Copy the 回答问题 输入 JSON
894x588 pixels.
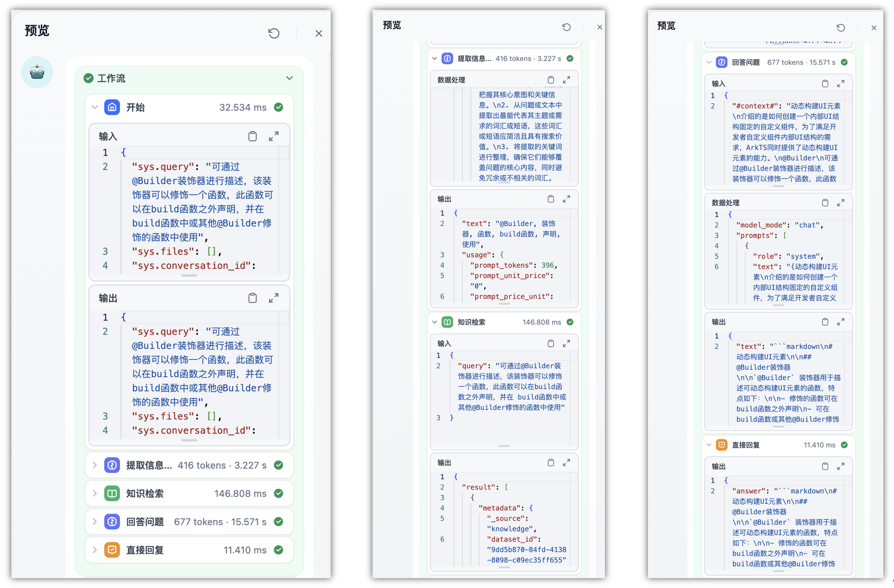click(825, 84)
